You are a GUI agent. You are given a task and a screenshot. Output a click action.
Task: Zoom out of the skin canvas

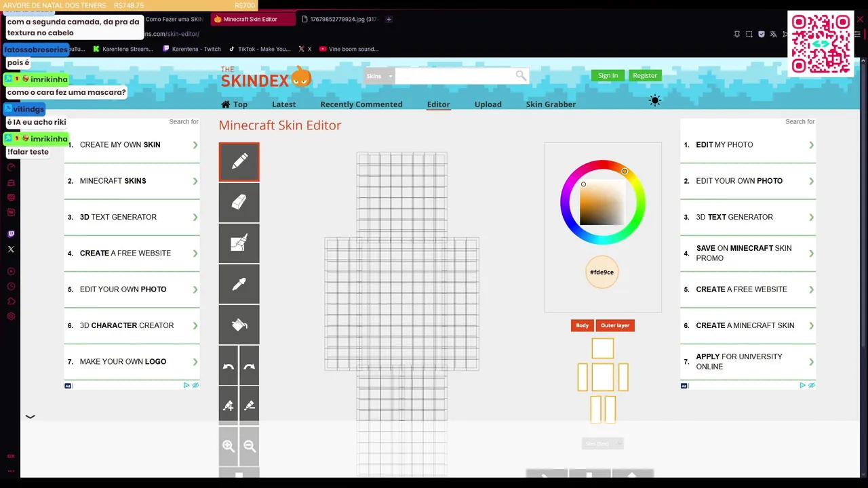(x=249, y=446)
